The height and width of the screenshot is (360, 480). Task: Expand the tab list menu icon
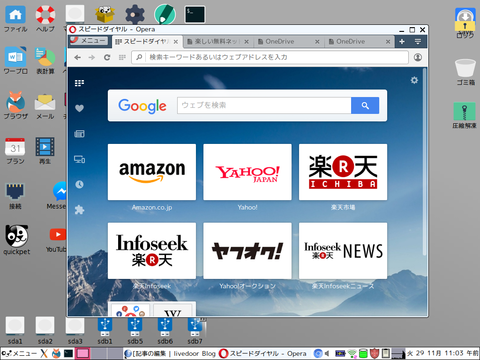coord(418,41)
